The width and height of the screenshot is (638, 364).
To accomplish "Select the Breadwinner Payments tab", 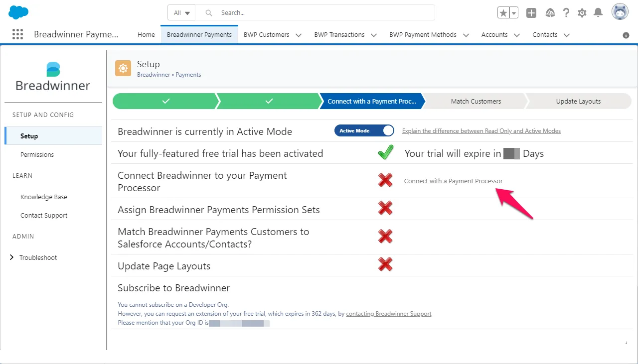I will tap(199, 35).
